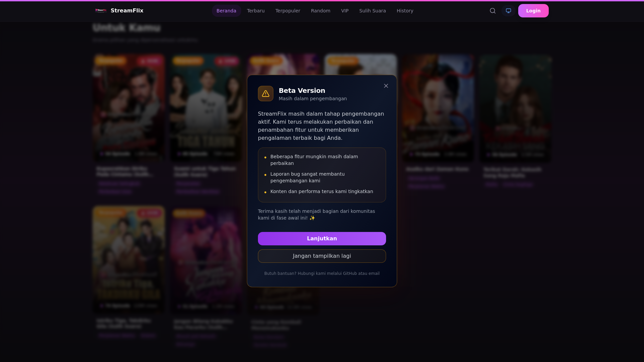Click the Lanjutkan button
The width and height of the screenshot is (644, 362).
[322, 239]
